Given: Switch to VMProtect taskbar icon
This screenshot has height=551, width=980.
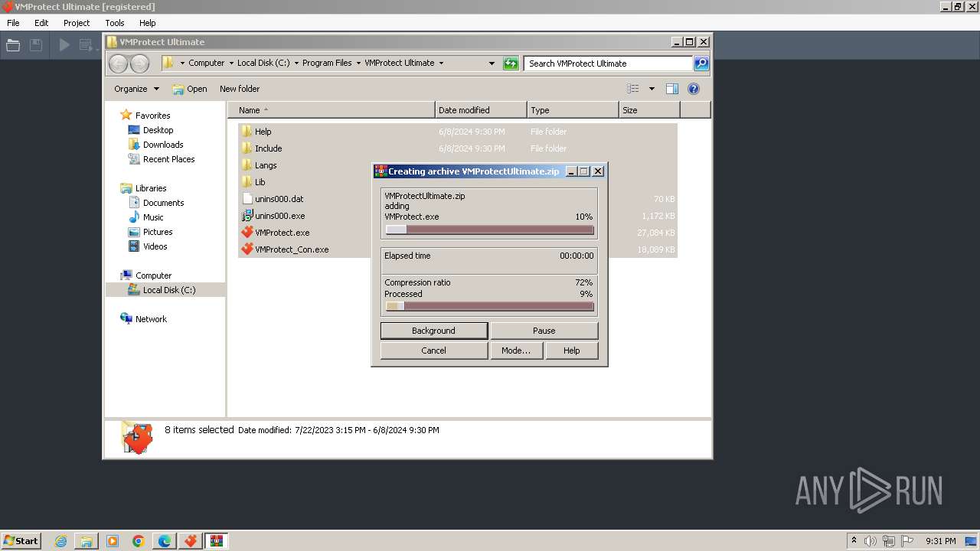Looking at the screenshot, I should click(x=191, y=541).
